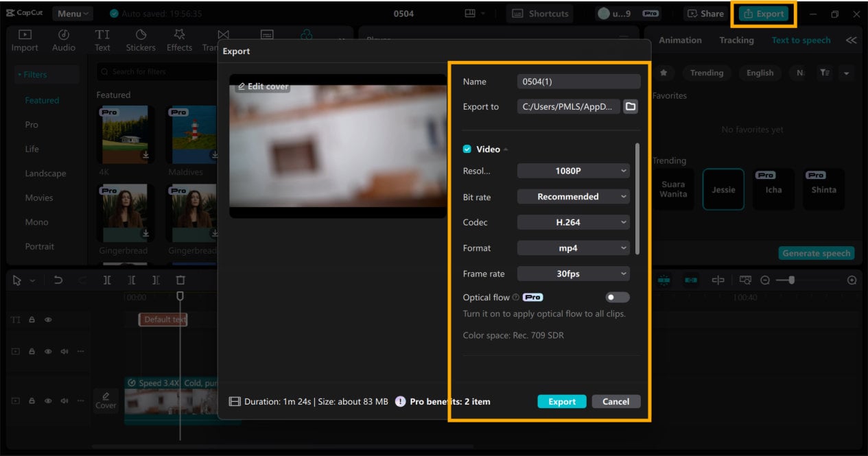The width and height of the screenshot is (868, 456).
Task: Switch to the Tracking tab
Action: (x=736, y=40)
